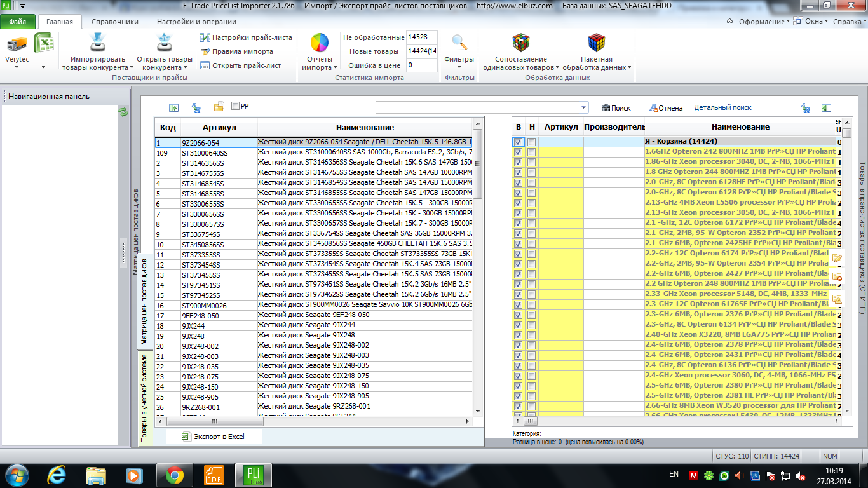
Task: Click the Excel spreadsheet icon in ribbon
Action: pos(44,44)
